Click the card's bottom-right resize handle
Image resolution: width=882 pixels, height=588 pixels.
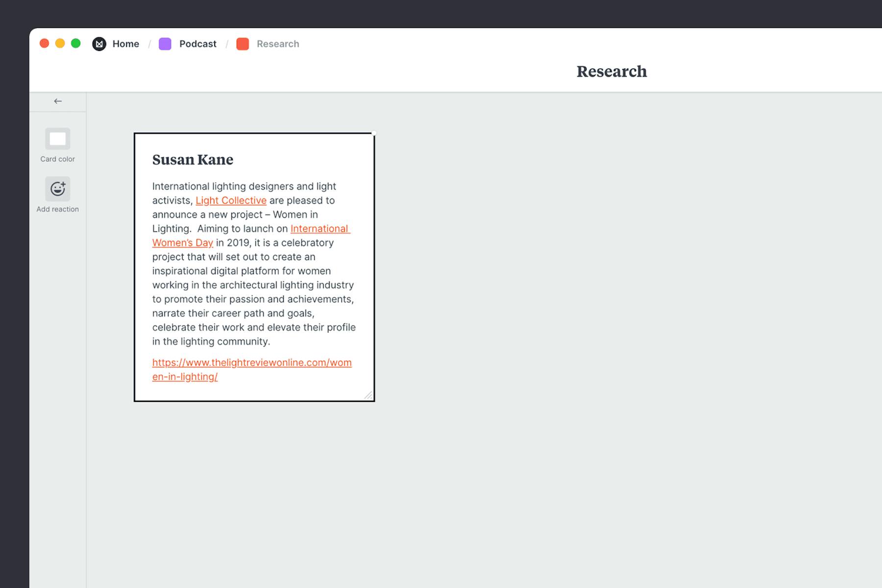coord(369,395)
